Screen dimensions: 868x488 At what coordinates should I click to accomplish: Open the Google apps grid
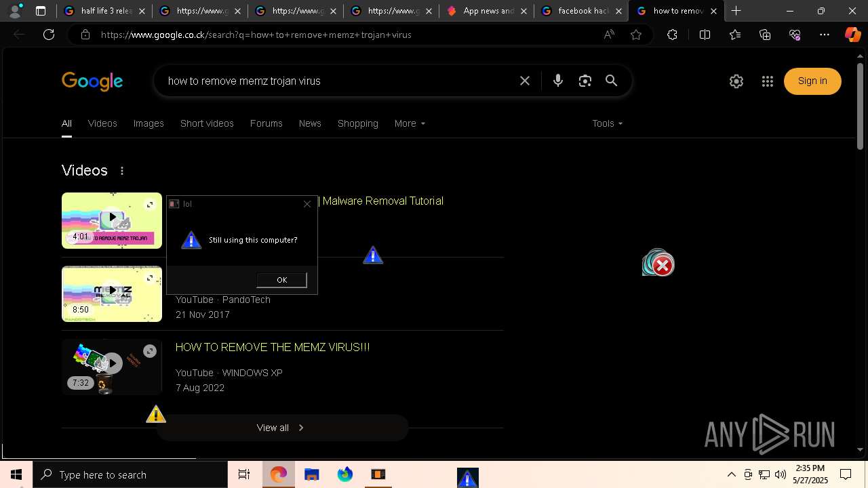click(768, 81)
